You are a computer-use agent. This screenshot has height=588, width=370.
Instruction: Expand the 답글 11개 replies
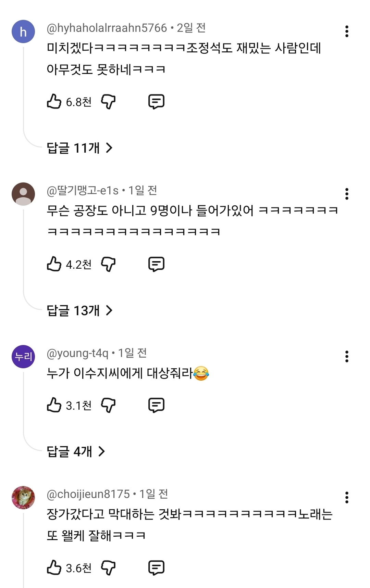pyautogui.click(x=79, y=148)
